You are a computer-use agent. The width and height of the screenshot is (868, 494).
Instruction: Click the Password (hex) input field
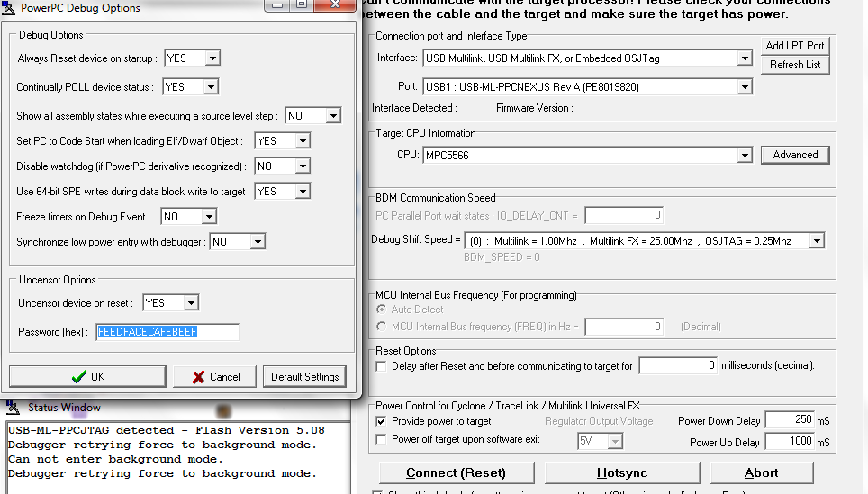167,332
